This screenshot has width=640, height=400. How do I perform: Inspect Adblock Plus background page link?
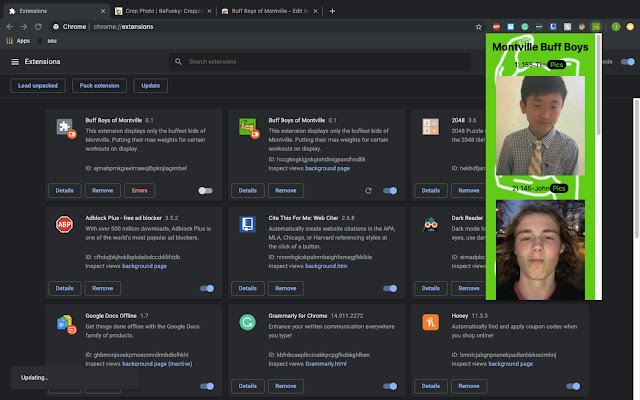[x=144, y=266]
